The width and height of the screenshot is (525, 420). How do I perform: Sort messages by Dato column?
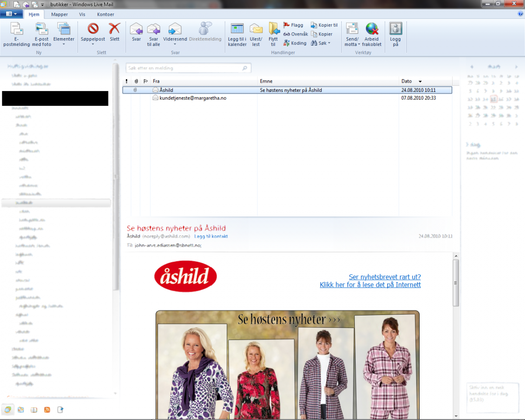(426, 81)
